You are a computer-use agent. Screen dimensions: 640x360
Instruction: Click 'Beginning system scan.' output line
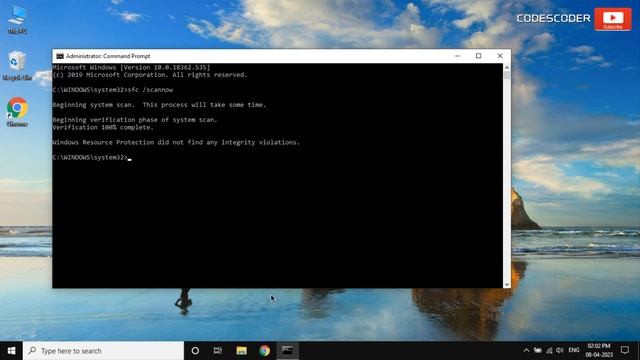(159, 105)
